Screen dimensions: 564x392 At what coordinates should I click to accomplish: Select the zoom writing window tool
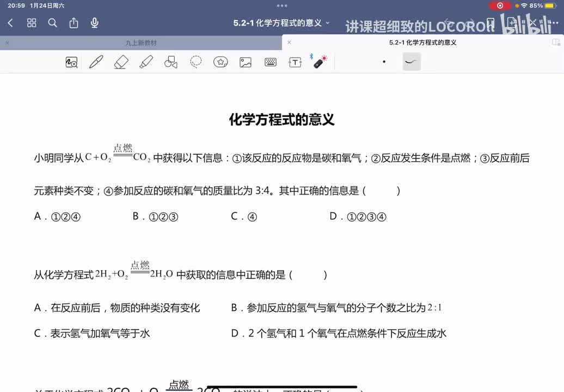(71, 62)
